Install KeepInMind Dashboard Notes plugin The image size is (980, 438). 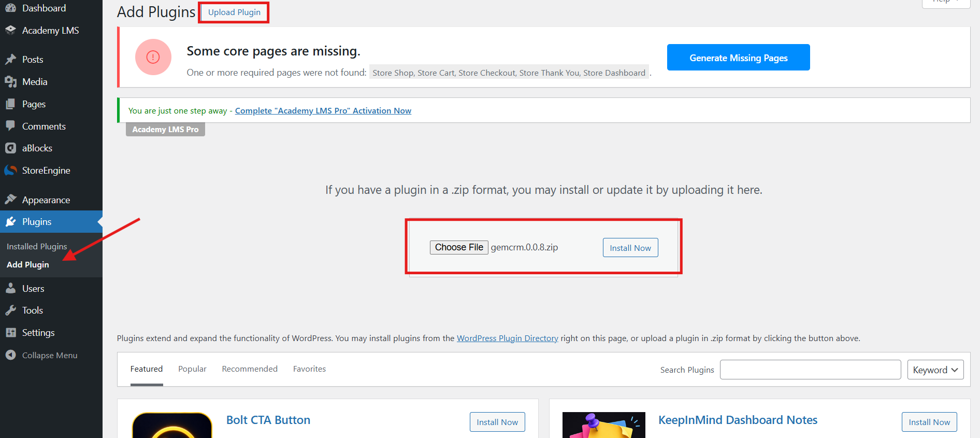pyautogui.click(x=929, y=422)
